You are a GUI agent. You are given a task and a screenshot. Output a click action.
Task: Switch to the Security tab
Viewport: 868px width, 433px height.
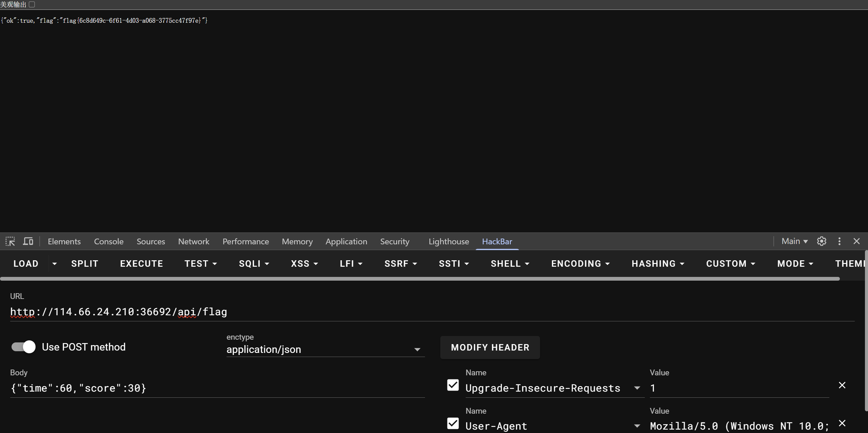point(394,241)
